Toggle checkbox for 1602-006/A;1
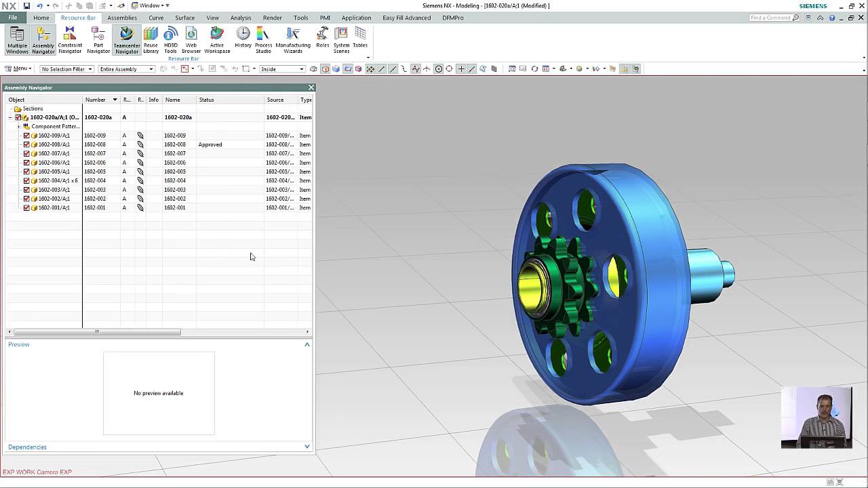 (26, 163)
